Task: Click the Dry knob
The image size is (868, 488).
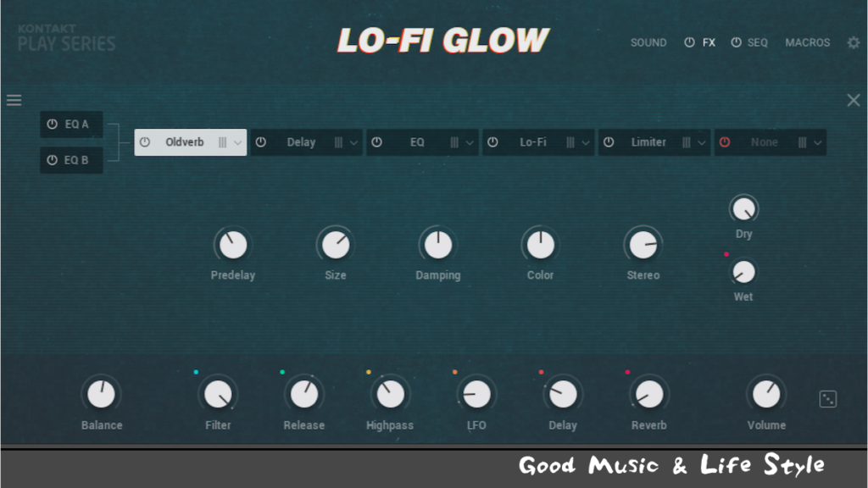Action: [x=744, y=209]
